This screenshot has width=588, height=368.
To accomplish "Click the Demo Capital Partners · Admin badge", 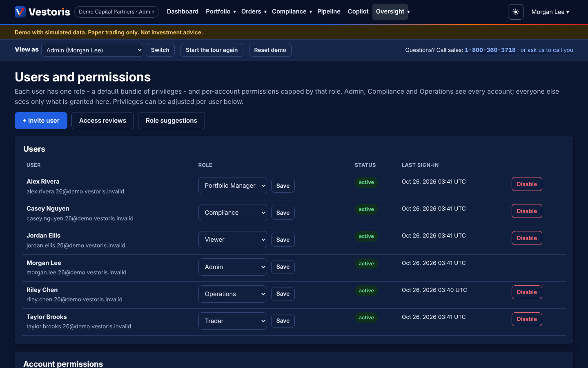I will coord(117,12).
